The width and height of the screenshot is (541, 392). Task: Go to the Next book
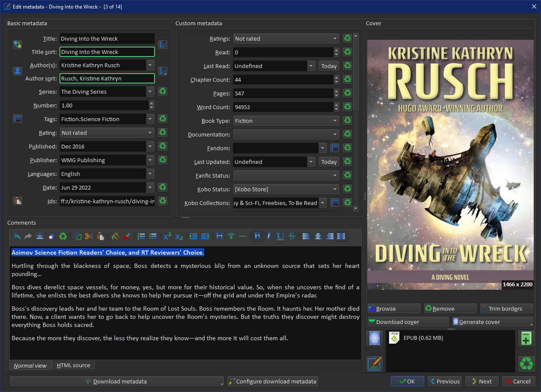pyautogui.click(x=481, y=381)
